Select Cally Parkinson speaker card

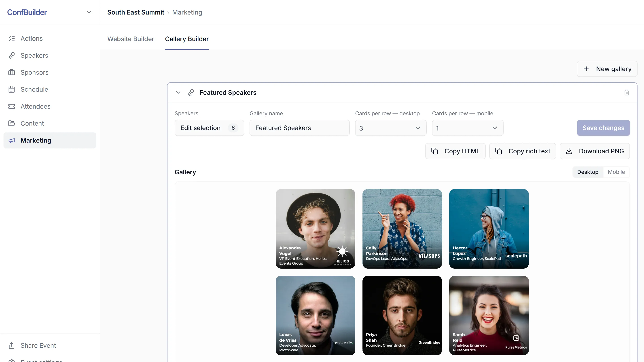402,229
